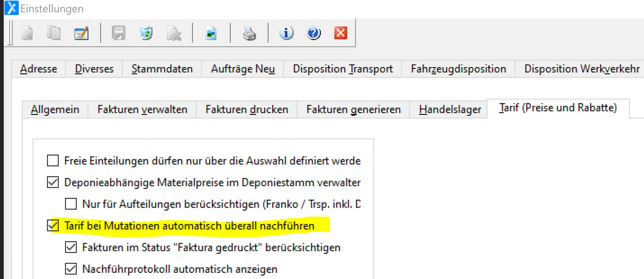Screen dimensions: 644x279
Task: Click the edit record pencil icon
Action: tap(81, 33)
